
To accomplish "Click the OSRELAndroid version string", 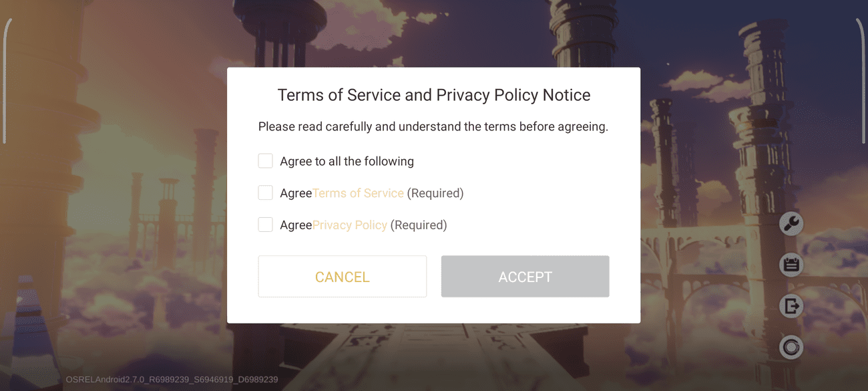I will tap(172, 380).
